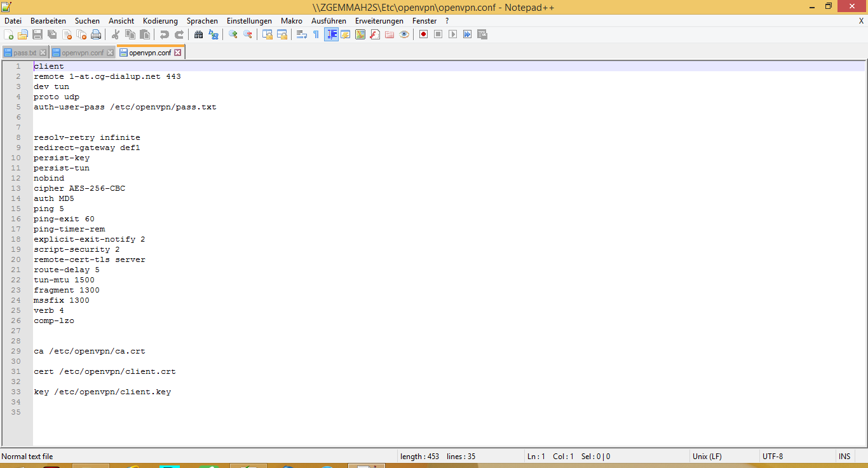Click the Undo arrow icon
Screen dimensions: 868x468
pos(165,34)
